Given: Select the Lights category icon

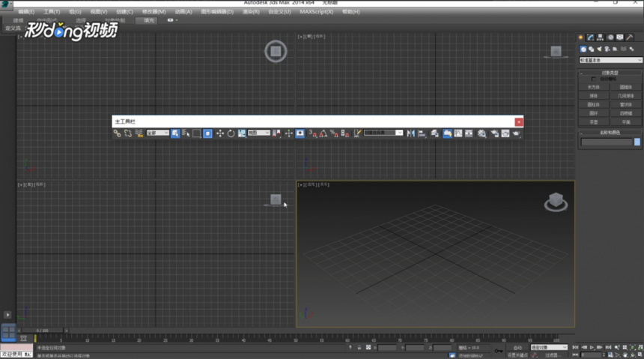Looking at the screenshot, I should [599, 49].
